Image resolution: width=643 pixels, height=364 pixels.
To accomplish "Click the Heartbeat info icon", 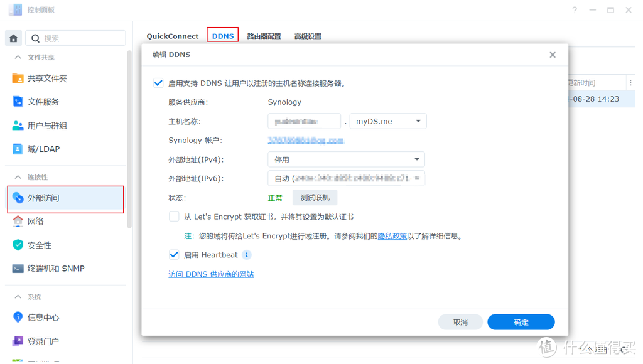I will click(x=246, y=255).
